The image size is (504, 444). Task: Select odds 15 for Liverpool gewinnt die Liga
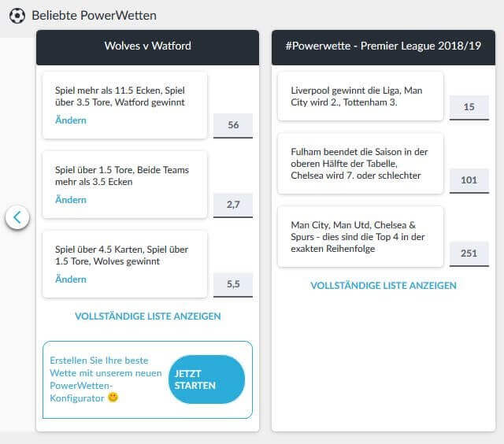(x=469, y=107)
